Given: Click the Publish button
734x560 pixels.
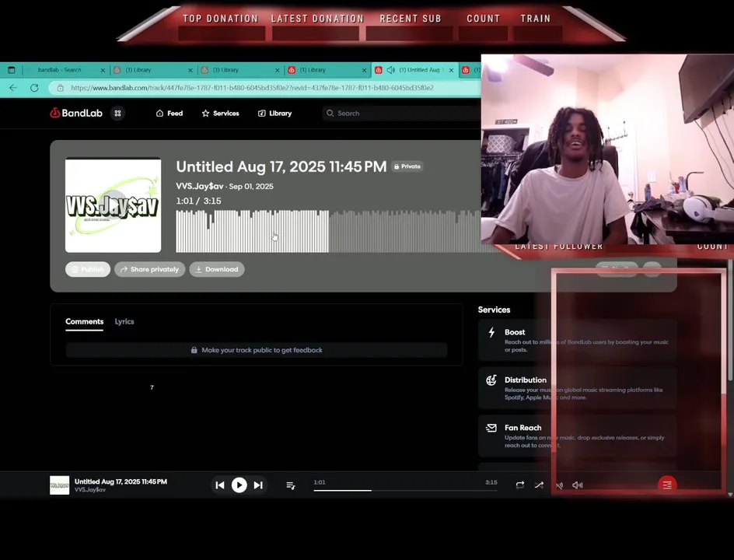Looking at the screenshot, I should (x=88, y=269).
